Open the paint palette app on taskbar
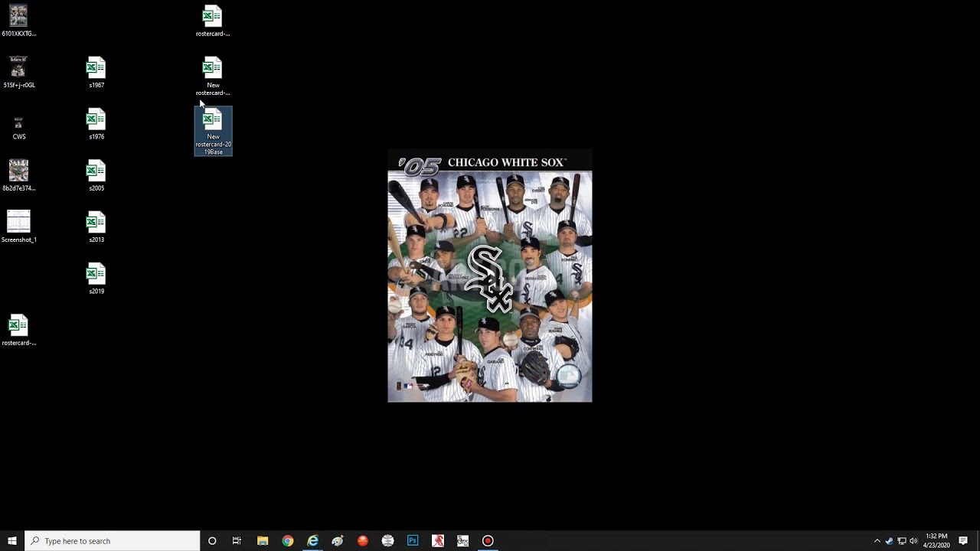This screenshot has width=980, height=551. [x=338, y=541]
